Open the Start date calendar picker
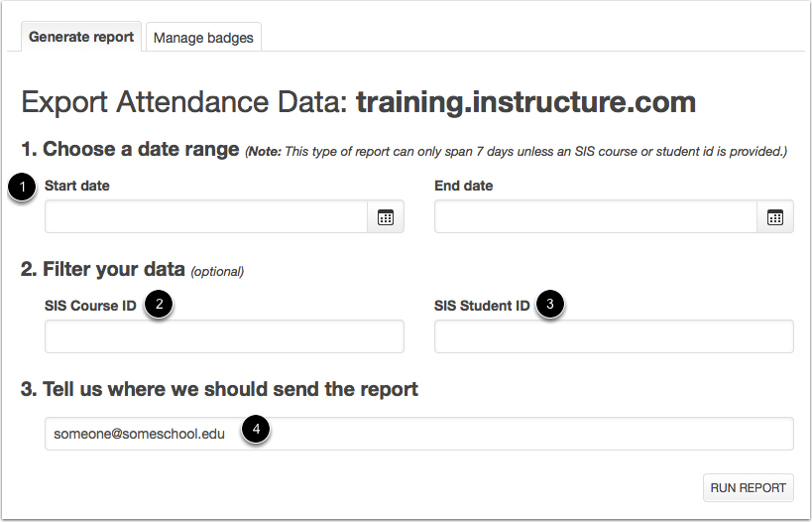Screen dimensions: 812x522 pos(386,216)
